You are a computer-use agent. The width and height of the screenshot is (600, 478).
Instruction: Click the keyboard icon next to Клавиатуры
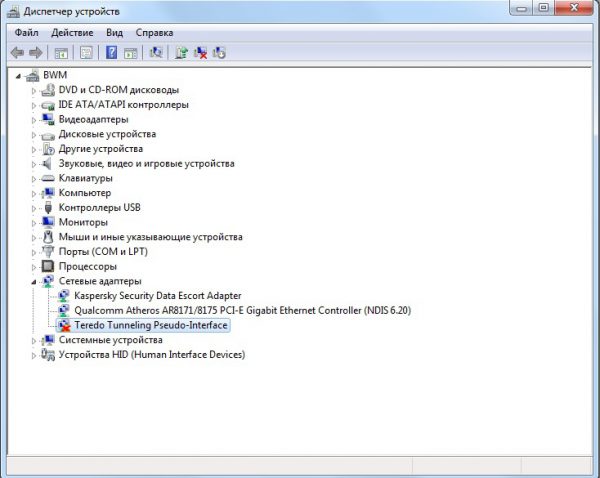coord(48,178)
